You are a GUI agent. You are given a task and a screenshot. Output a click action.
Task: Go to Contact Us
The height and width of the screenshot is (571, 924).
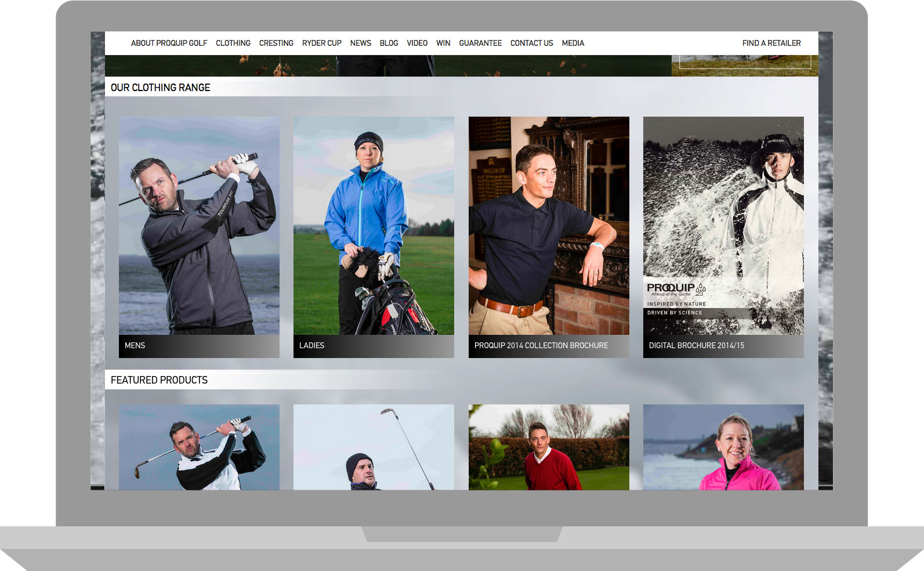click(x=532, y=43)
